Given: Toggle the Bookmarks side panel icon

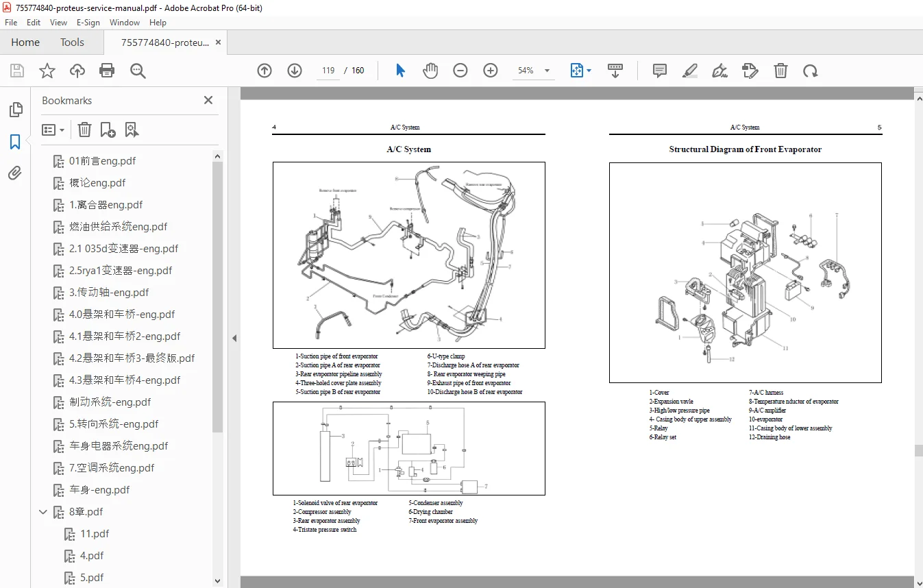Looking at the screenshot, I should 15,142.
